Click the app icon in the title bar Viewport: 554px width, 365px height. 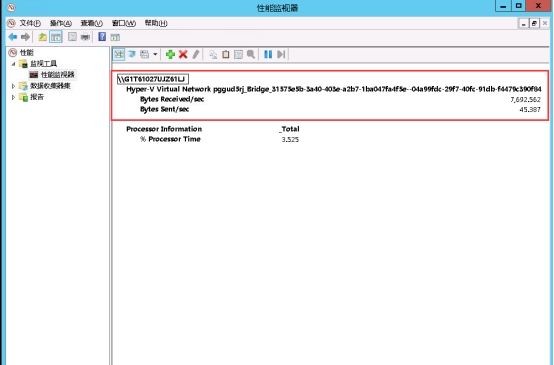coord(11,7)
